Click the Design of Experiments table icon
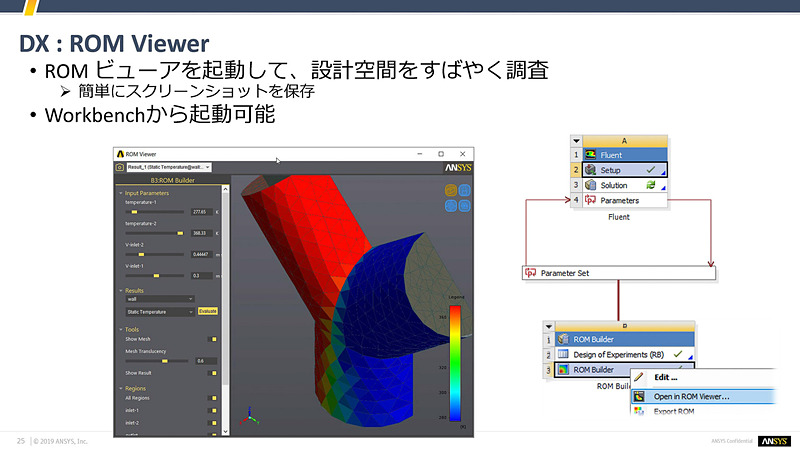Image resolution: width=800 pixels, height=450 pixels. [563, 354]
